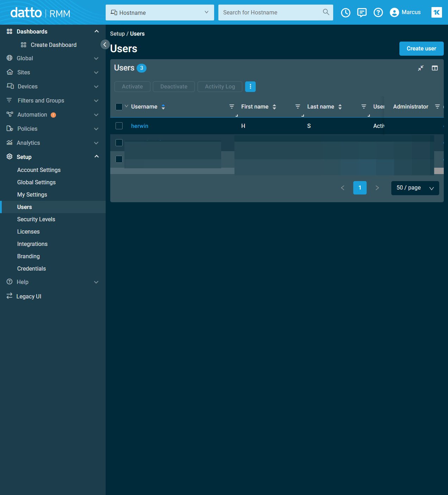Image resolution: width=448 pixels, height=495 pixels.
Task: Click the Activity Log button
Action: tap(220, 87)
